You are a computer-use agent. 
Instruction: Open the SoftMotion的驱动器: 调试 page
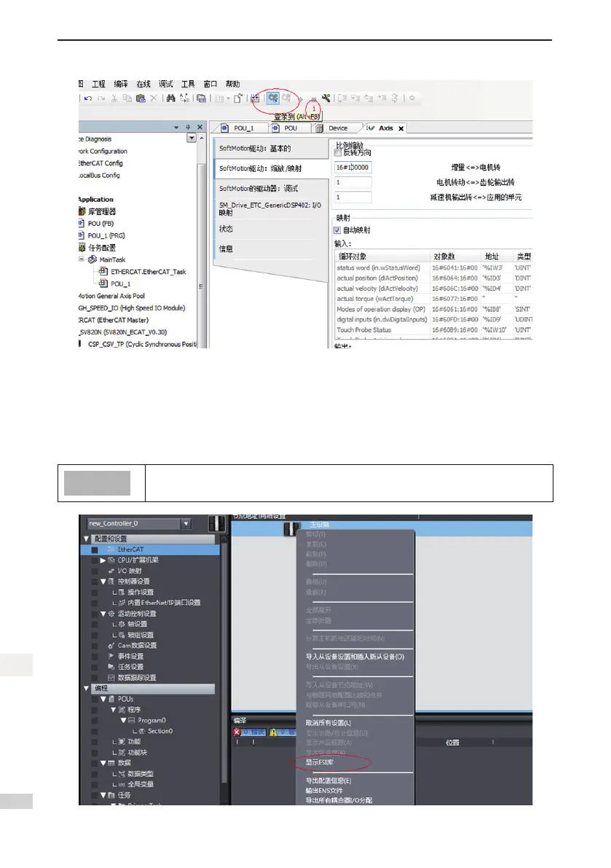271,188
